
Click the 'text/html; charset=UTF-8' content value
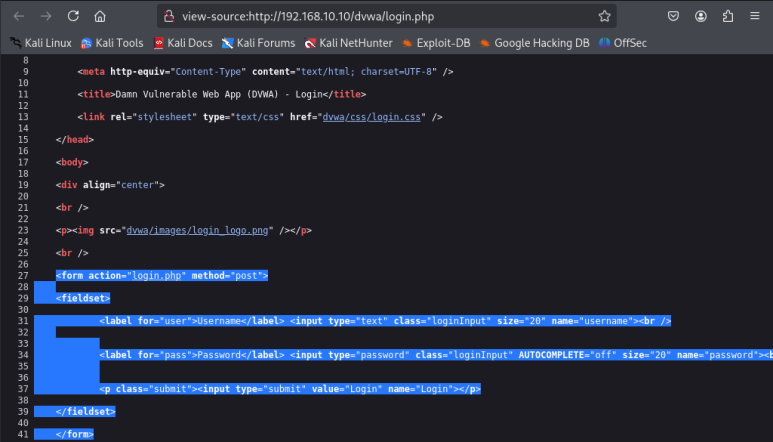pyautogui.click(x=366, y=71)
